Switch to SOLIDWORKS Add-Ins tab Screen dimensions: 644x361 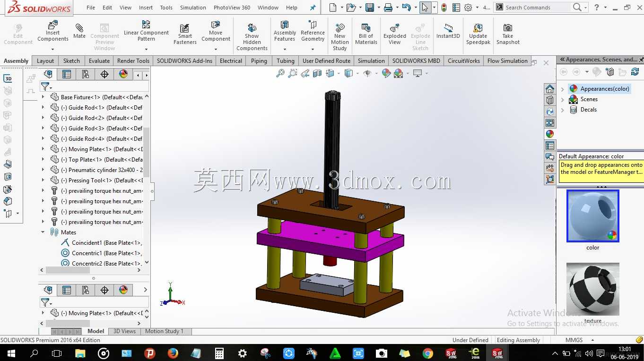[x=185, y=60]
